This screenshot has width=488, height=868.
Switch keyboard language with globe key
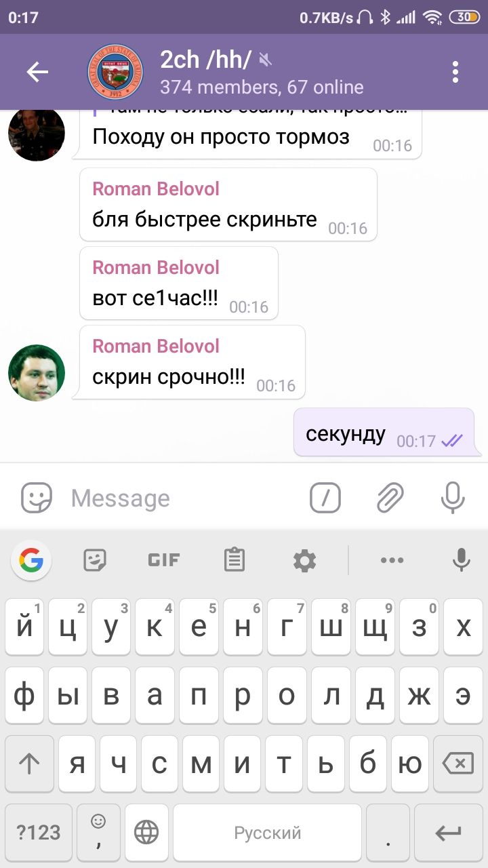(x=146, y=833)
